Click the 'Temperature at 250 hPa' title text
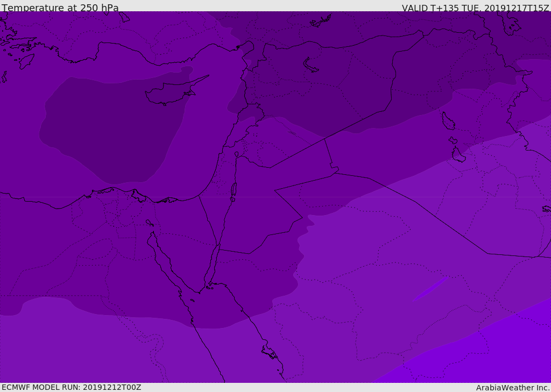 [x=60, y=8]
